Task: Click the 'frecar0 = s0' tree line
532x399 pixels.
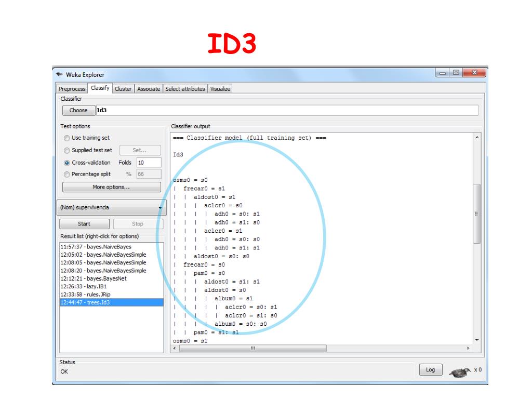Action: [x=204, y=264]
